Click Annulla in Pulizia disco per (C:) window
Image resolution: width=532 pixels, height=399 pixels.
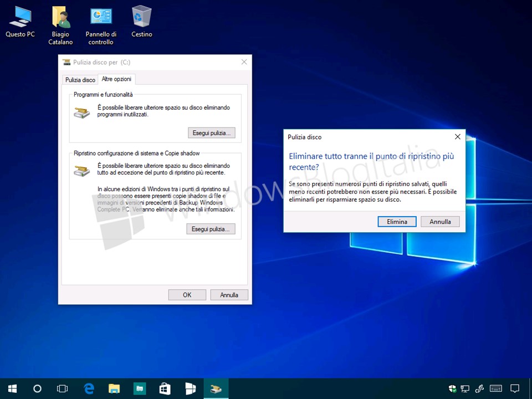point(229,295)
